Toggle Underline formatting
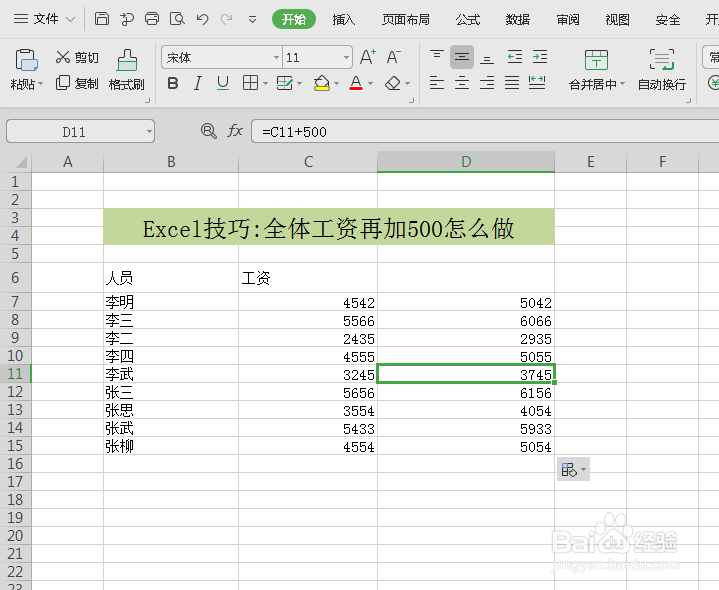 tap(223, 83)
